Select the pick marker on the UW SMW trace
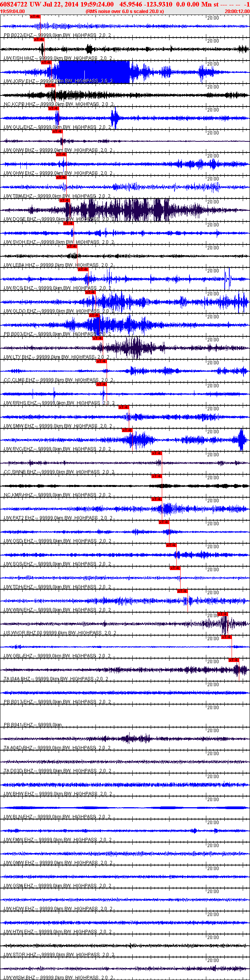 pos(124,407)
